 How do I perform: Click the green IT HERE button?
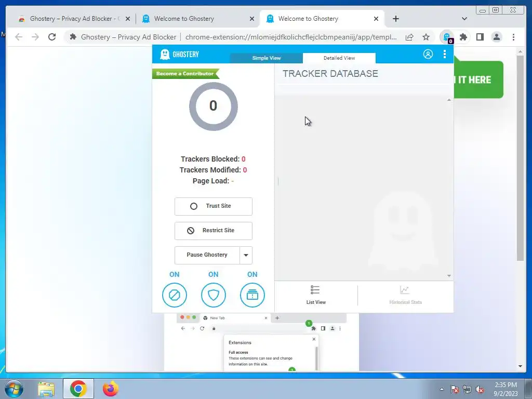tap(478, 79)
